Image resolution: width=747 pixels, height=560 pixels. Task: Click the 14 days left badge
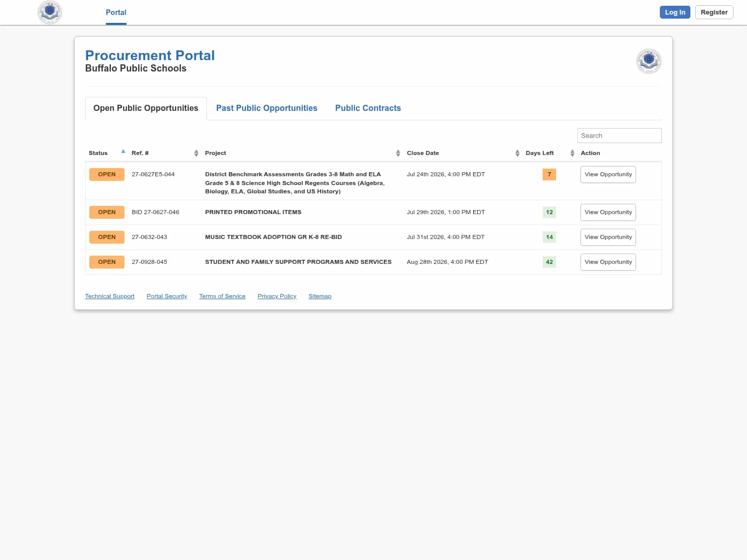pos(549,237)
